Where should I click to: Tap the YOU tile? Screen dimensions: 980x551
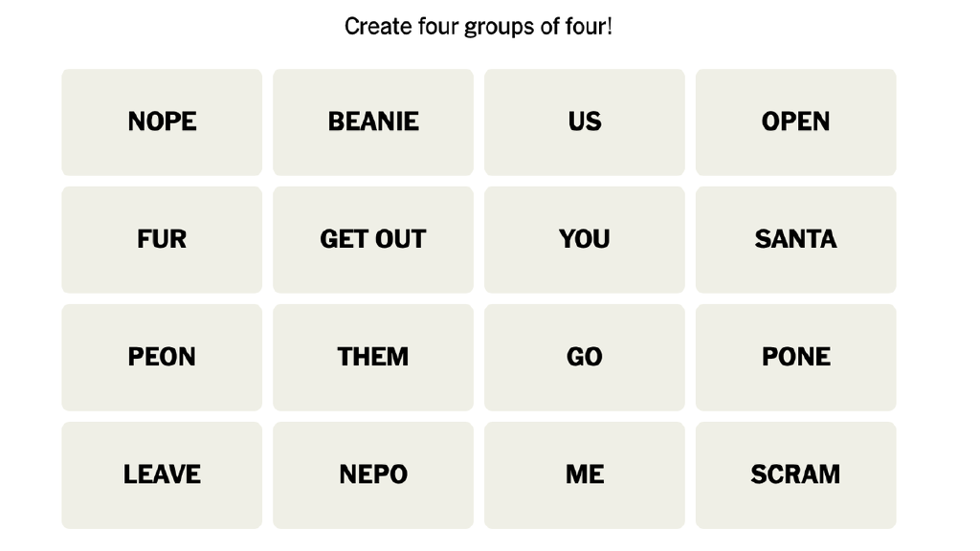click(x=584, y=239)
